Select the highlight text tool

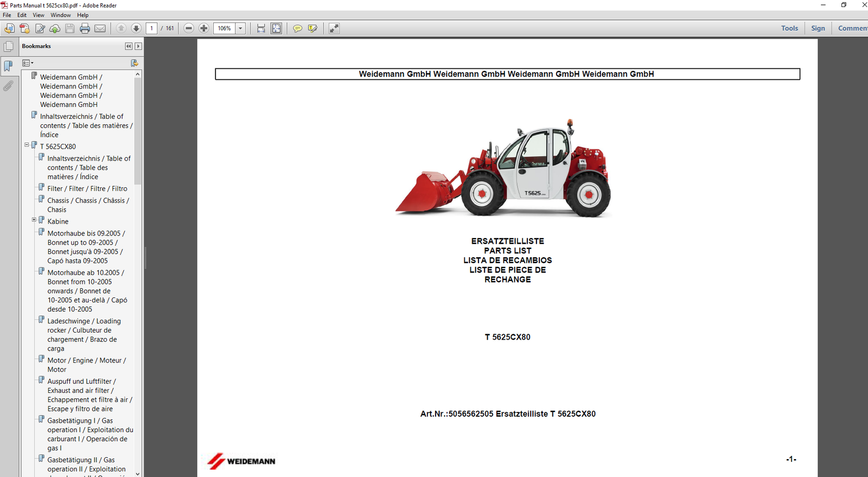coord(312,28)
